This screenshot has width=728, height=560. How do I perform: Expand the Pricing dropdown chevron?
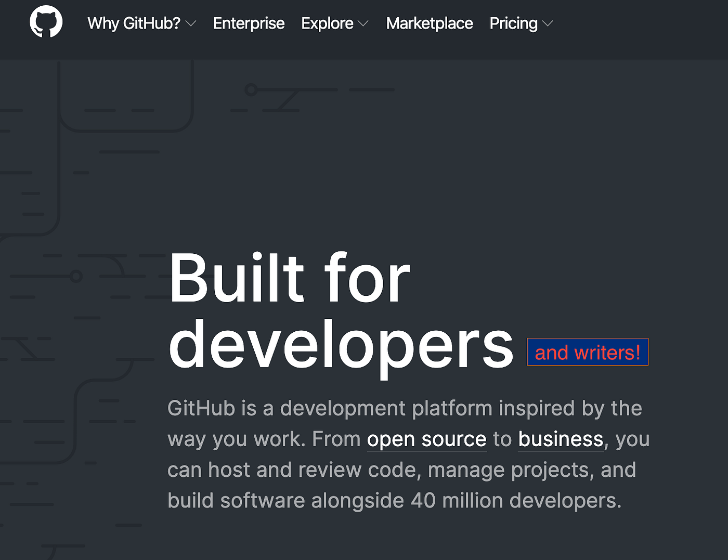(x=547, y=24)
